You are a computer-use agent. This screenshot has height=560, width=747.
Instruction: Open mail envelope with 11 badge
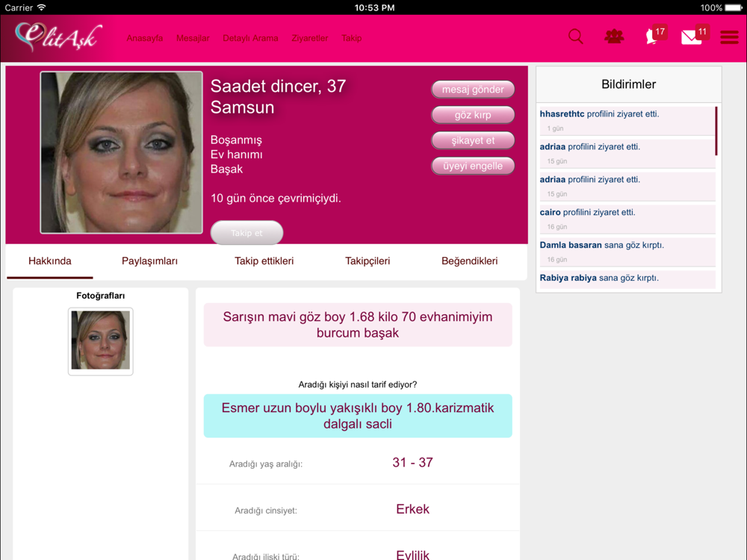(x=695, y=35)
